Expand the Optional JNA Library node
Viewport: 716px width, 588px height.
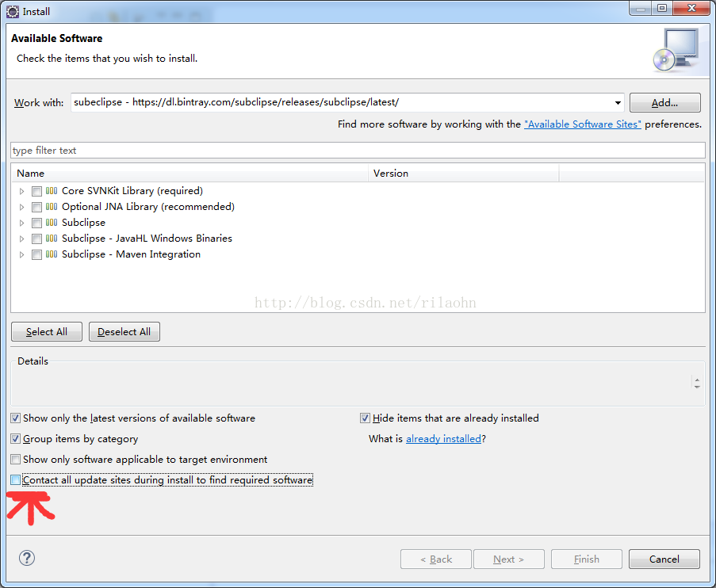(x=21, y=208)
